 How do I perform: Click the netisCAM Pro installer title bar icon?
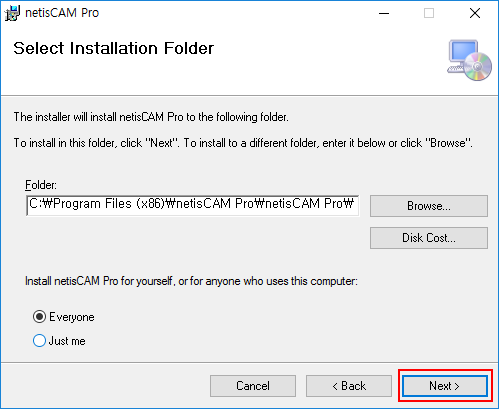12,13
